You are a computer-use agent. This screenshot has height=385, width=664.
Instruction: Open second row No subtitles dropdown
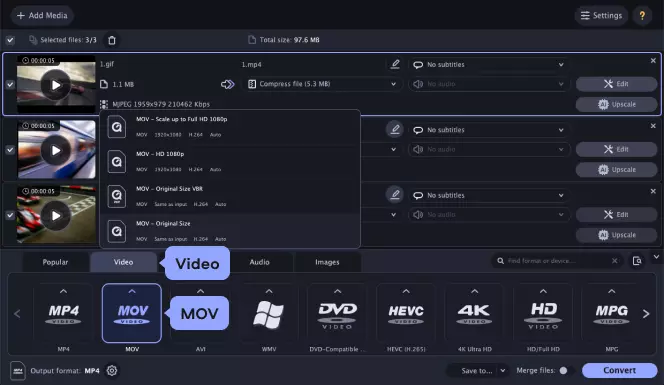489,130
